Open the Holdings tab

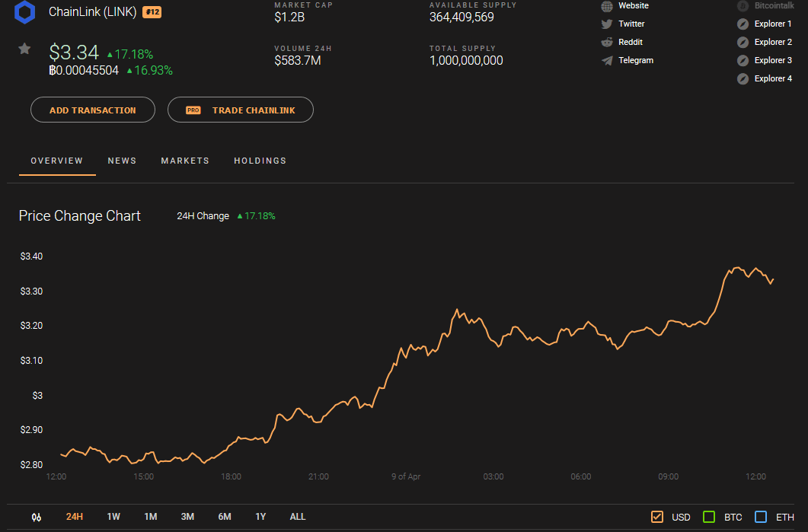[x=260, y=161]
